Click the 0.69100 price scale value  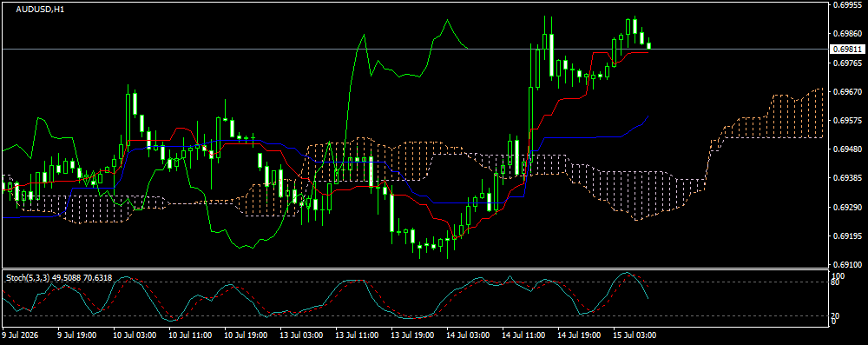pos(846,264)
